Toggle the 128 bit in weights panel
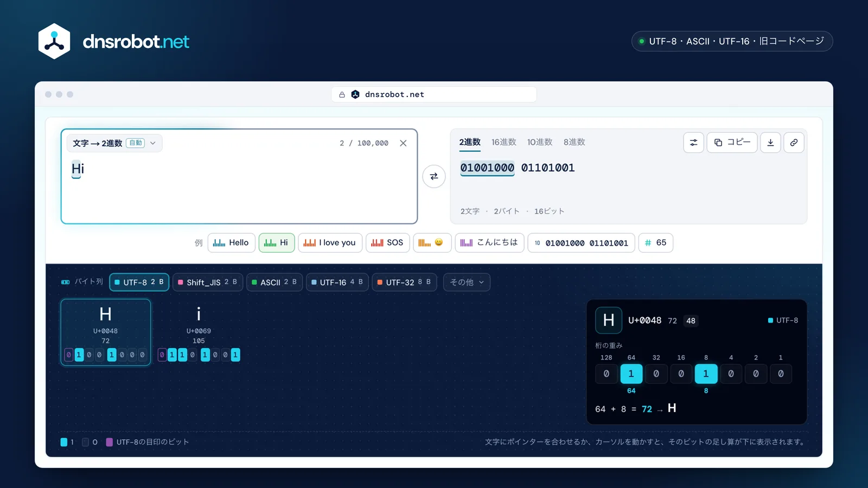 pos(607,374)
